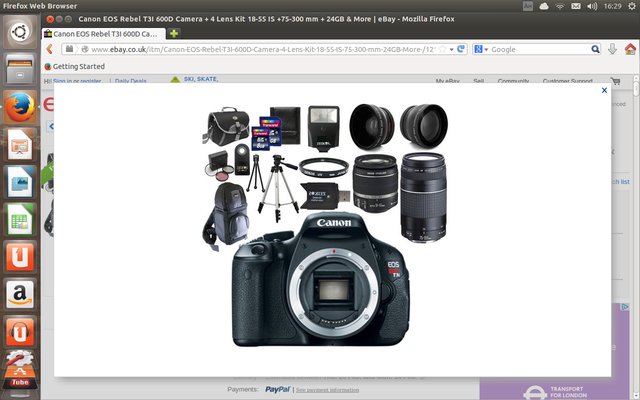Select the Canon EOS Rebel T3I tab
640x400 pixels.
click(105, 33)
